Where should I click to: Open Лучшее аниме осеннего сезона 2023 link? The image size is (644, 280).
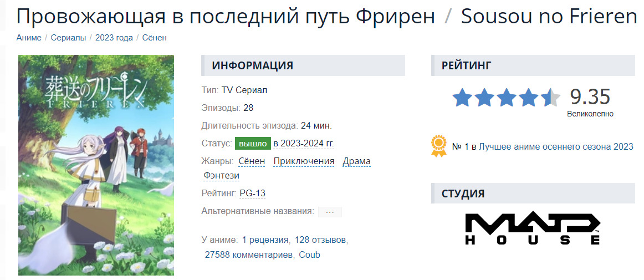click(556, 147)
